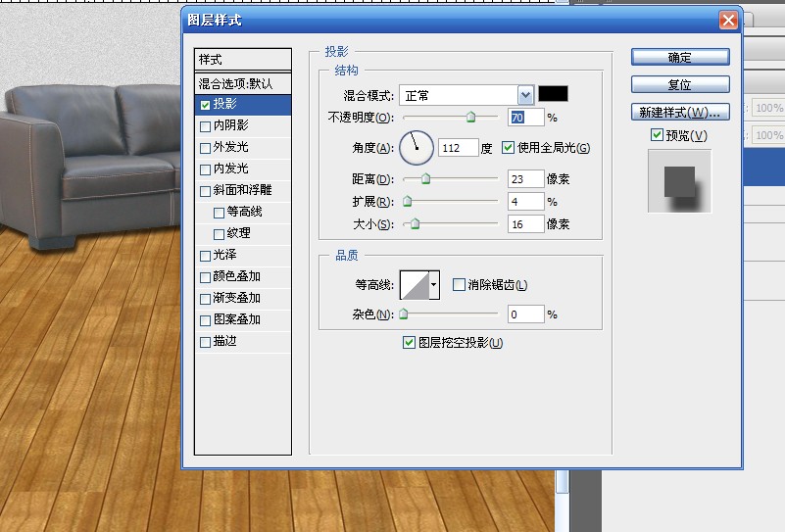
Task: Click the 大小 slider handle
Action: point(415,223)
